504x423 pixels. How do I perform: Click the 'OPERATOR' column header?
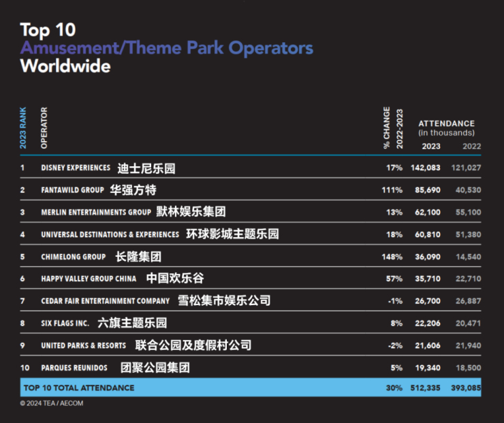click(44, 128)
